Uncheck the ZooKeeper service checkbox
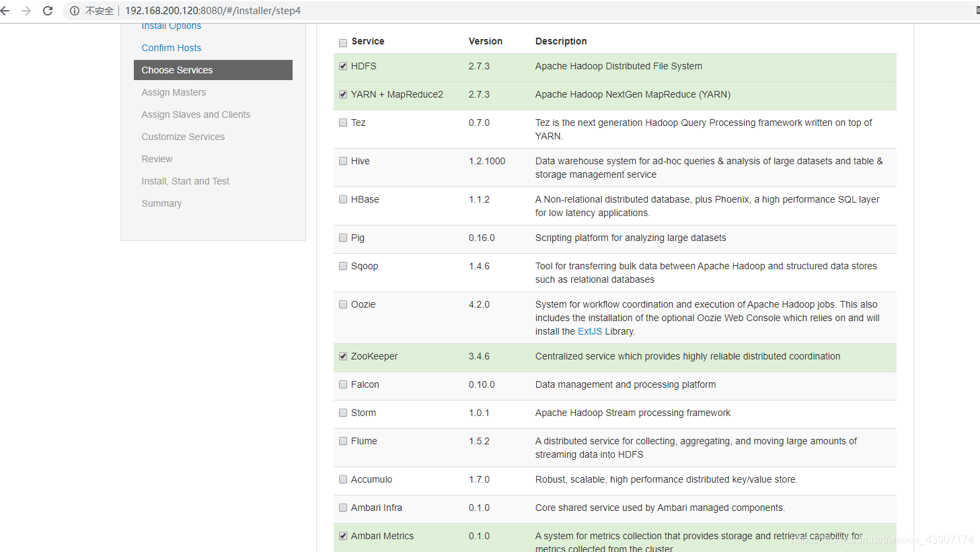 (x=343, y=356)
